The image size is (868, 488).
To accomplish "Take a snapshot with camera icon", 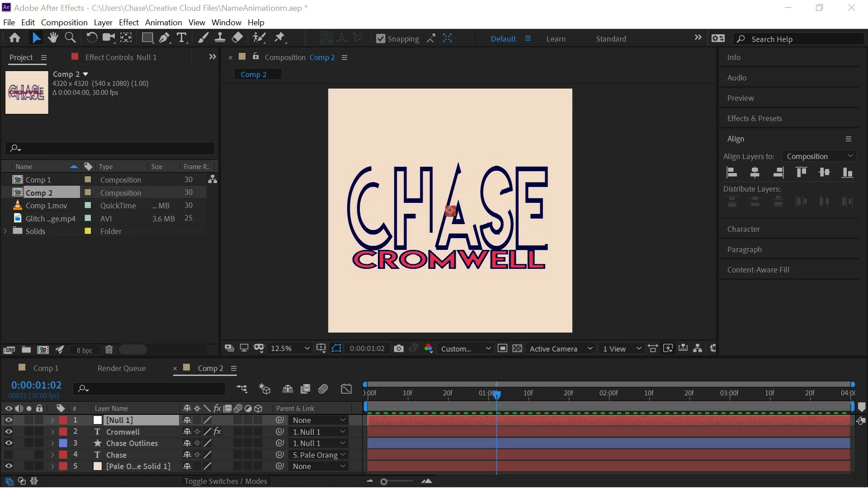I will tap(398, 348).
